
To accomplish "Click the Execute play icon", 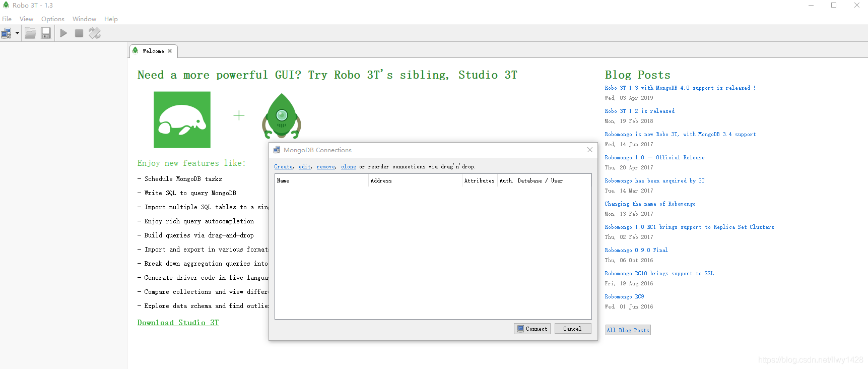I will coord(63,33).
